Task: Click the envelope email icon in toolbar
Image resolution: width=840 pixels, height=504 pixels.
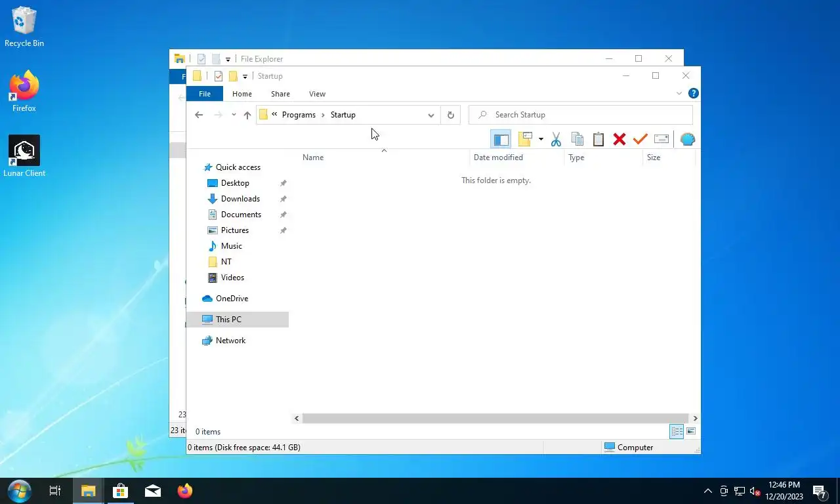Action: 661,139
